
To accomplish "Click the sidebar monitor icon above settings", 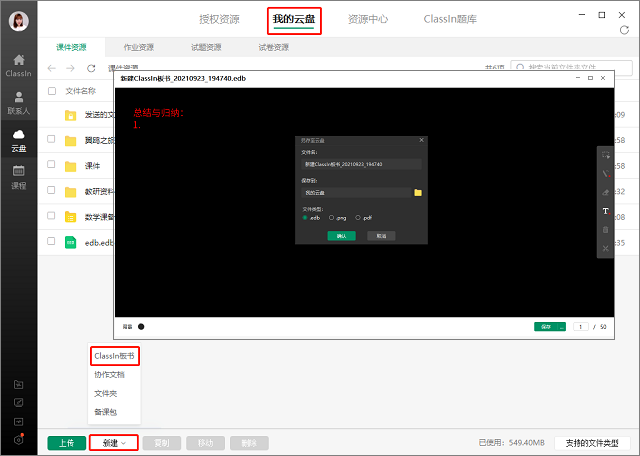I will click(19, 421).
